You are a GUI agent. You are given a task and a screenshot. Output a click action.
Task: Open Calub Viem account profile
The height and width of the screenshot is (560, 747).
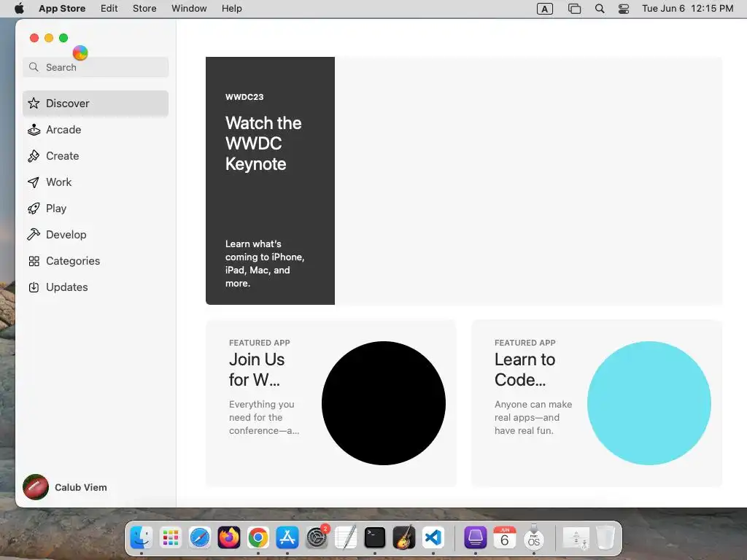[x=65, y=487]
